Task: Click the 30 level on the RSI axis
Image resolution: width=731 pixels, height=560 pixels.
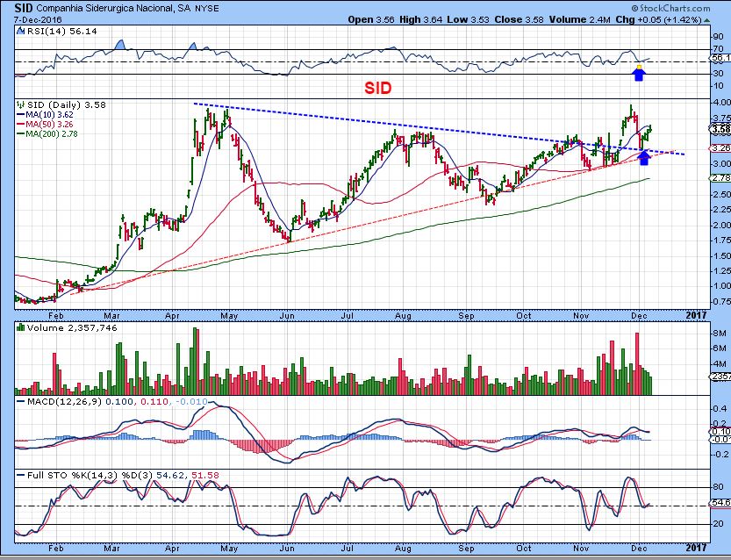Action: (x=719, y=73)
